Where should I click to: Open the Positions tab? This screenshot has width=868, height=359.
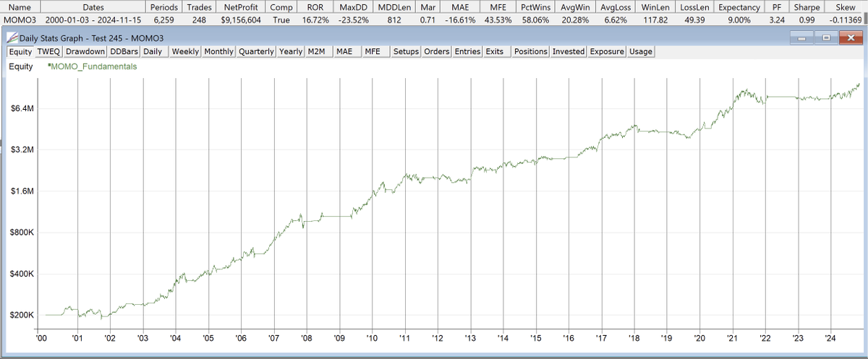coord(531,51)
